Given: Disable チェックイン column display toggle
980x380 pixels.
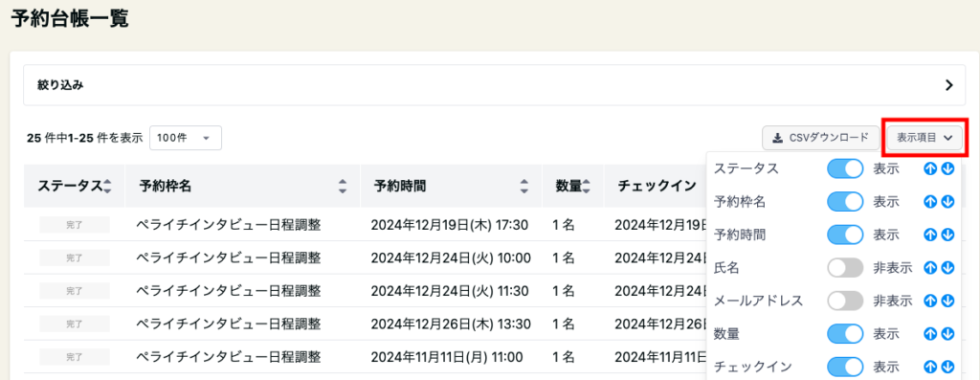Looking at the screenshot, I should click(845, 367).
